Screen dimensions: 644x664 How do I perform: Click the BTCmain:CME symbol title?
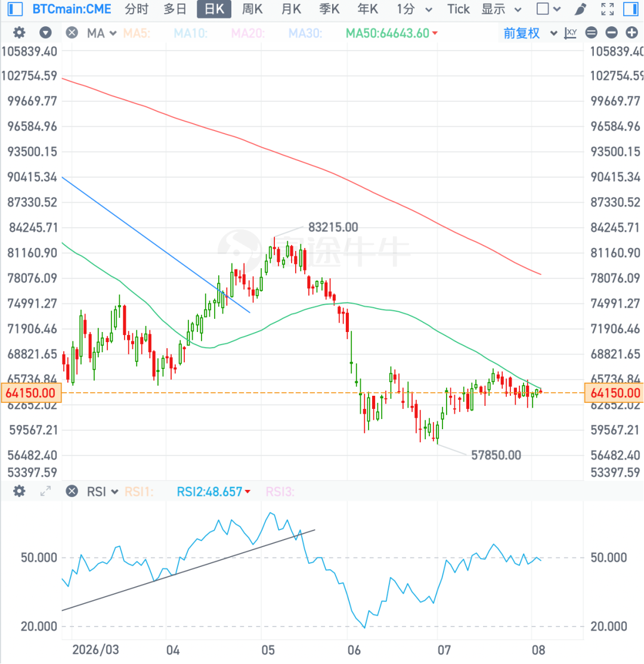72,9
